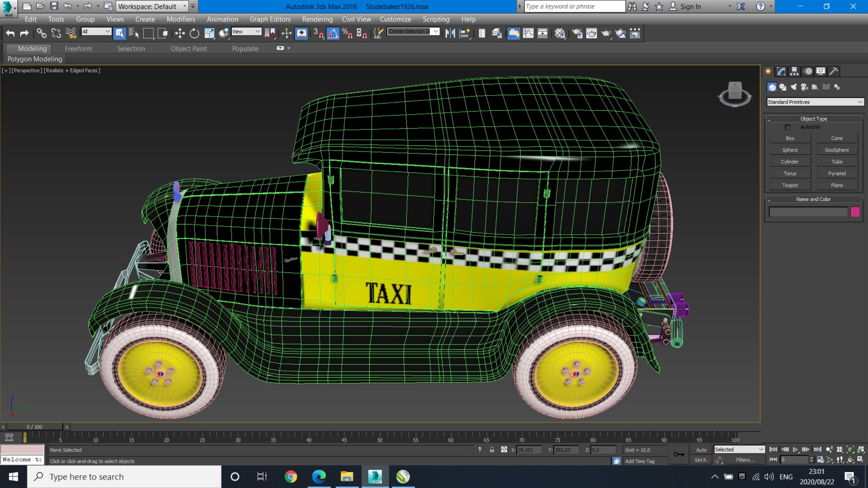Switch to the Hierarchy panel tab

coord(794,71)
